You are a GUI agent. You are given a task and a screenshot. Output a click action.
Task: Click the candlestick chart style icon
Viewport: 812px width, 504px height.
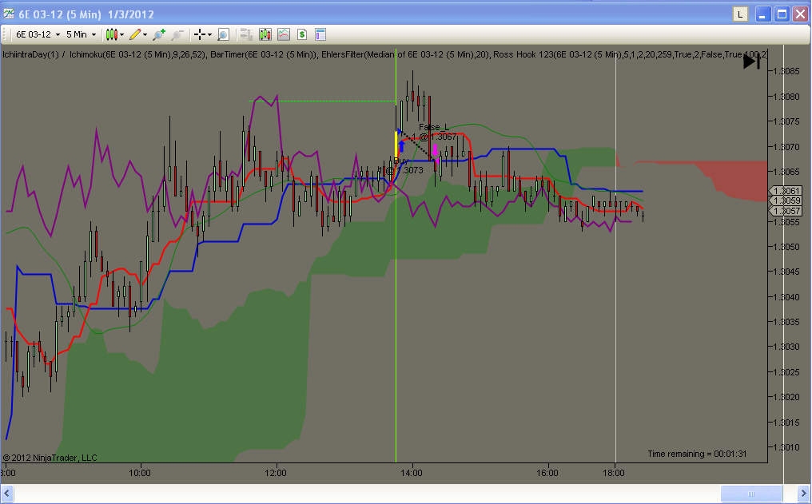tap(111, 34)
